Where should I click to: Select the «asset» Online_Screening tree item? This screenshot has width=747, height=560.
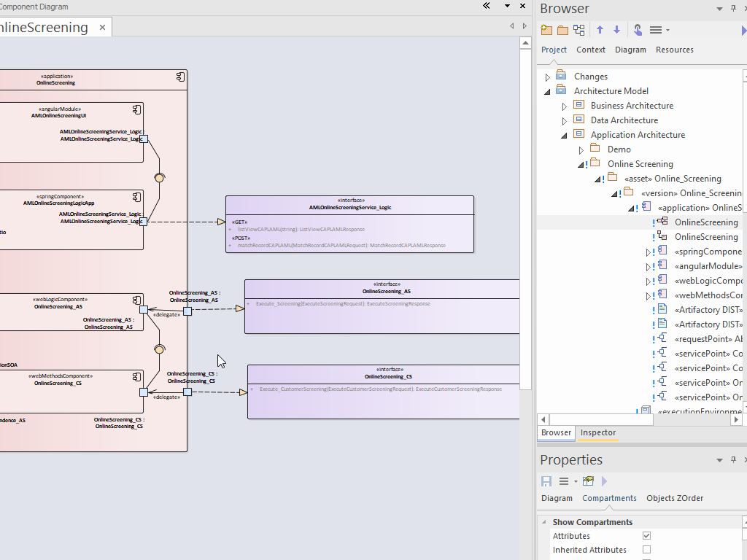tap(673, 179)
